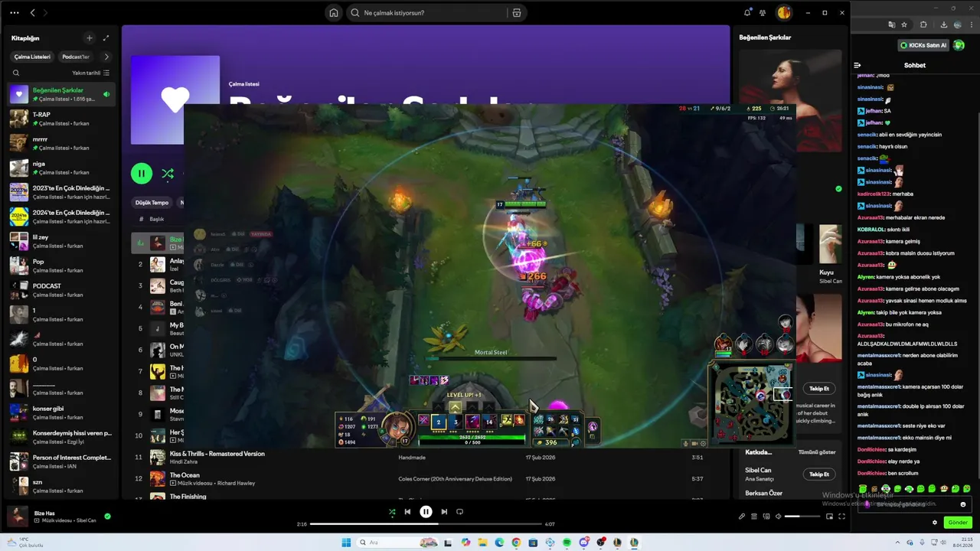This screenshot has height=551, width=980.
Task: Open Google Chrome from the Windows taskbar
Action: [516, 543]
